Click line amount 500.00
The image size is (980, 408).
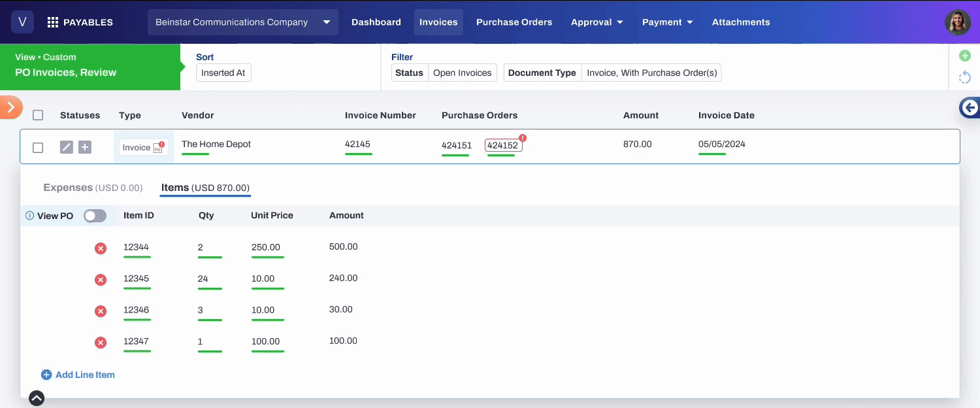pyautogui.click(x=344, y=247)
